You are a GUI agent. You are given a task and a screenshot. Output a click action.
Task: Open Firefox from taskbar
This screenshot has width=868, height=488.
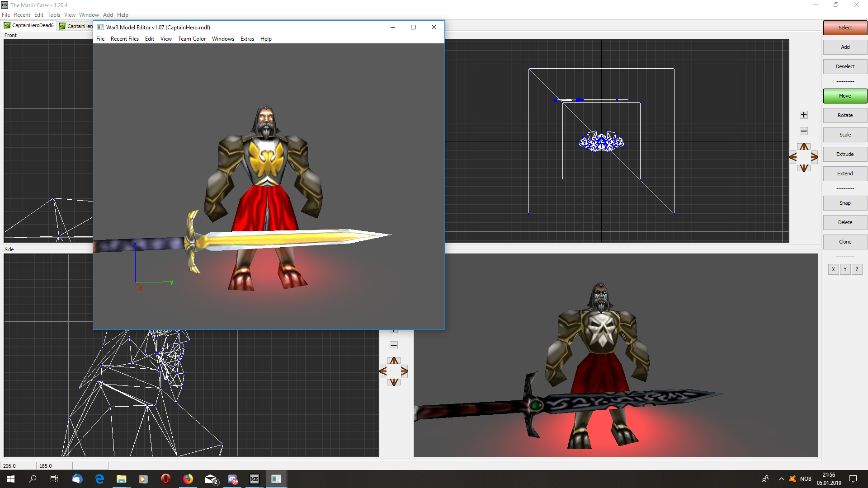188,479
